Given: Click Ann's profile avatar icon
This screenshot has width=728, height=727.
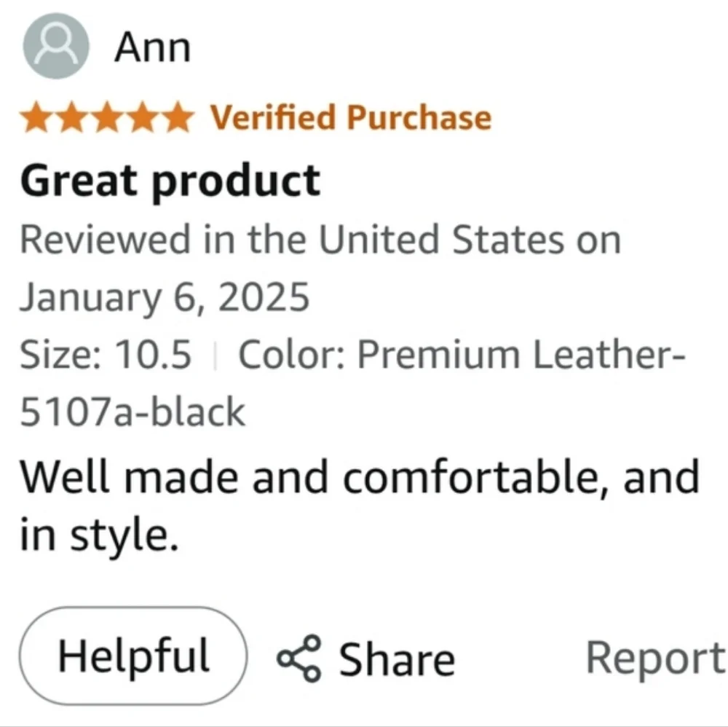Looking at the screenshot, I should click(56, 48).
